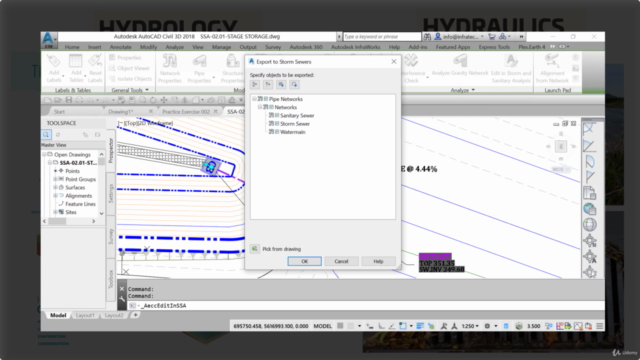Click Edit in Storm and Sanitary Analysis
Screen dimensions: 640x360
(511, 69)
